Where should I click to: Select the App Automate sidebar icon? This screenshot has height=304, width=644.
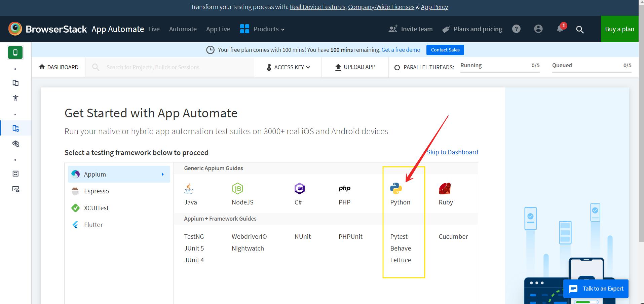click(15, 128)
